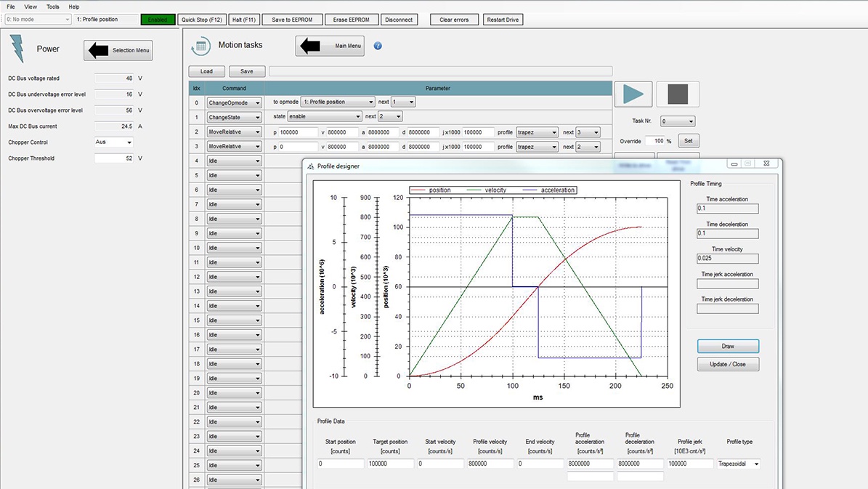This screenshot has height=489, width=868.
Task: Open the Tools menu
Action: (x=52, y=7)
